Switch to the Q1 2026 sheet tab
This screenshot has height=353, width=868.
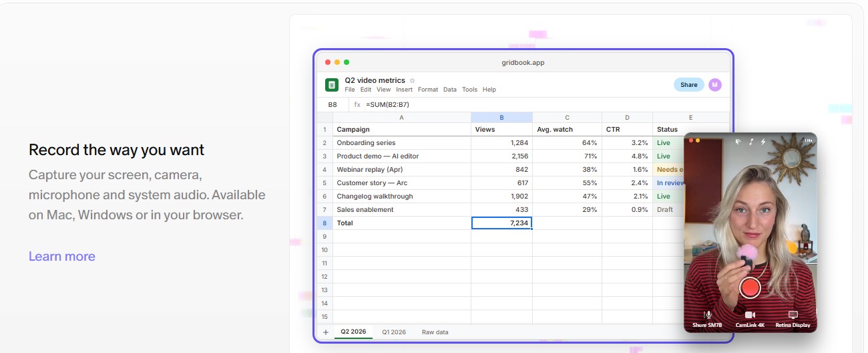tap(394, 332)
